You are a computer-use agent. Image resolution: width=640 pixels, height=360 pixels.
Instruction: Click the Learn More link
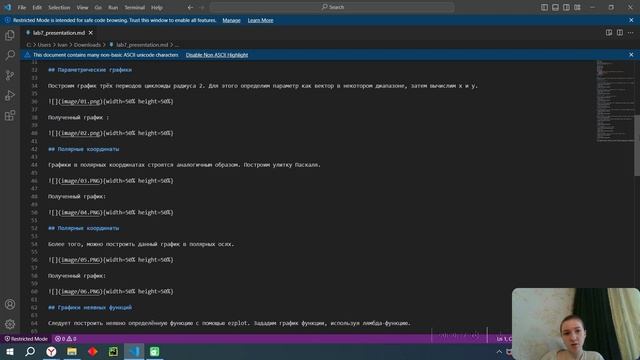coord(260,20)
